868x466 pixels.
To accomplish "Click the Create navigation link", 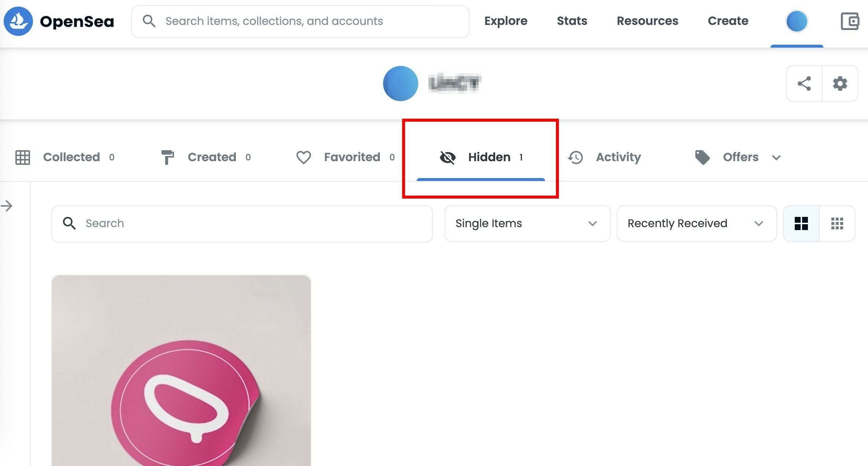I will pyautogui.click(x=728, y=21).
